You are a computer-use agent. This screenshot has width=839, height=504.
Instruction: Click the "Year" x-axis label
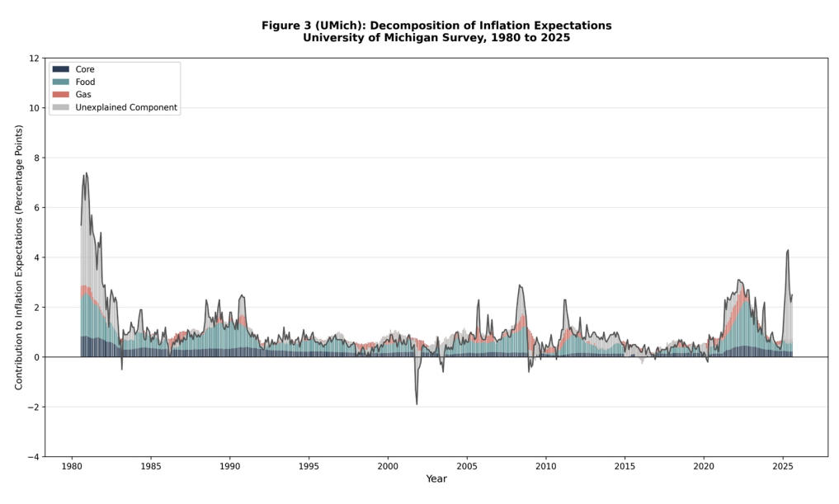(x=437, y=479)
